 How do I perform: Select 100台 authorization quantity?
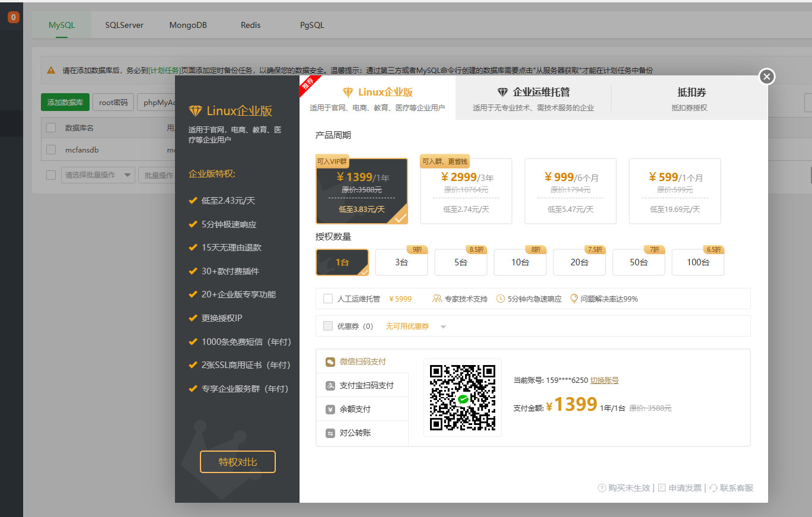pos(698,262)
